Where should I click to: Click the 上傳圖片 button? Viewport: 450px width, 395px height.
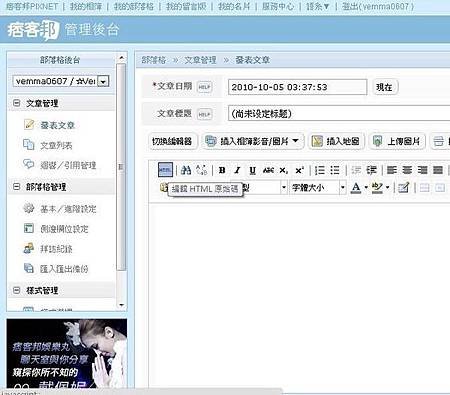point(397,141)
